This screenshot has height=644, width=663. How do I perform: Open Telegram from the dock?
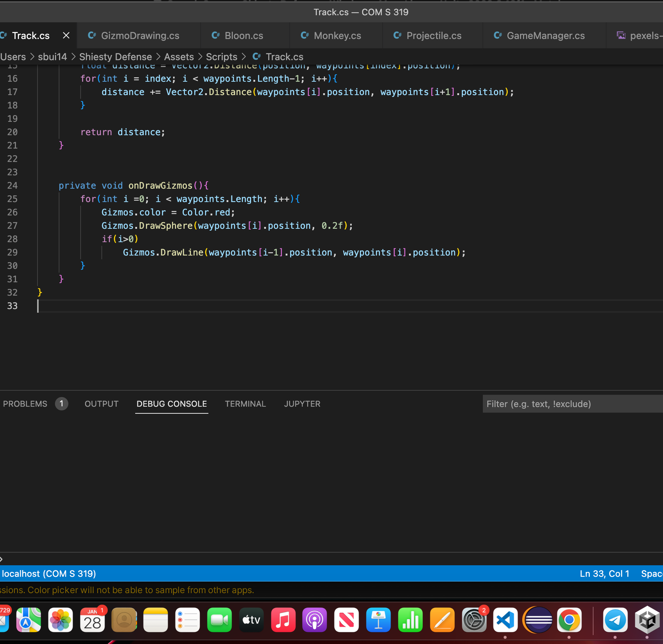pos(615,620)
